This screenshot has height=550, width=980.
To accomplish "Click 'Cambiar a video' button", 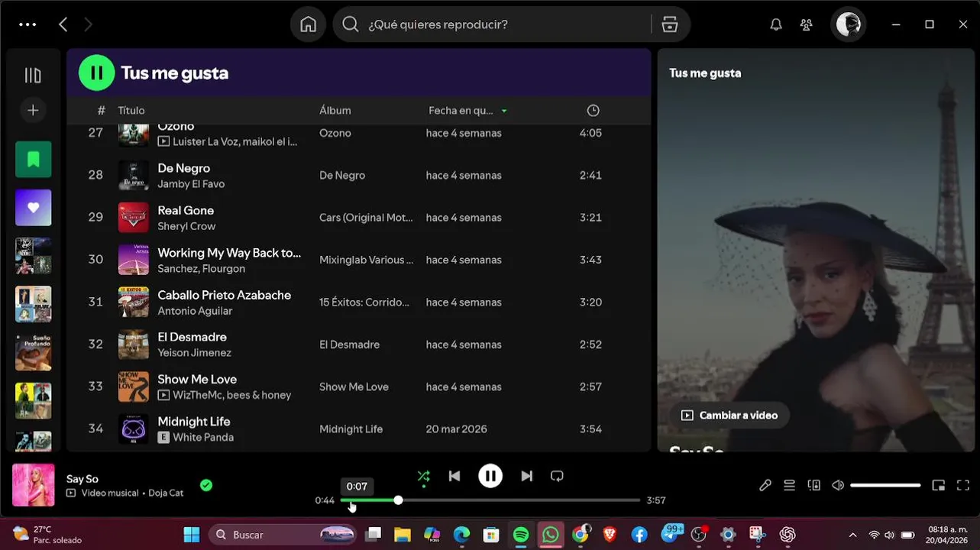I will 729,416.
